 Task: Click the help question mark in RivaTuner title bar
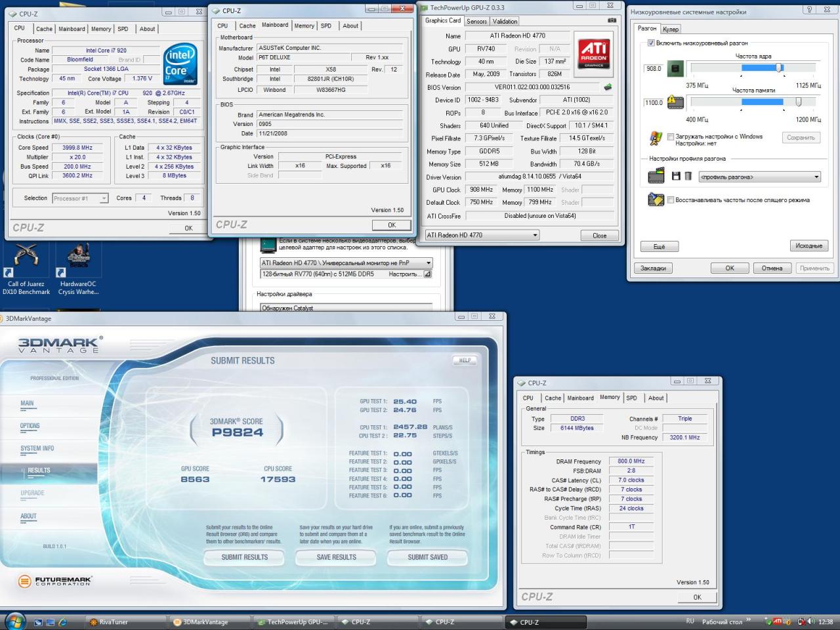(x=809, y=9)
